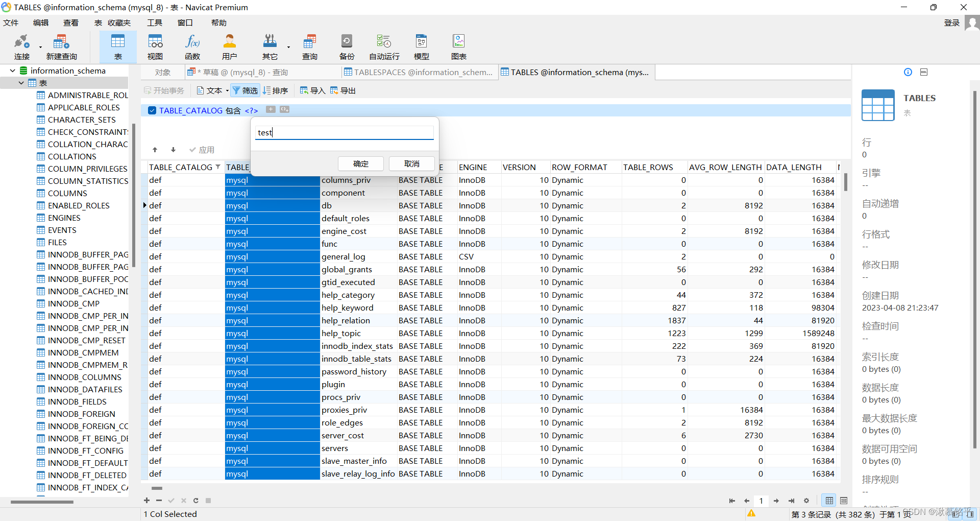
Task: Collapse the information_schema database node
Action: coord(12,70)
